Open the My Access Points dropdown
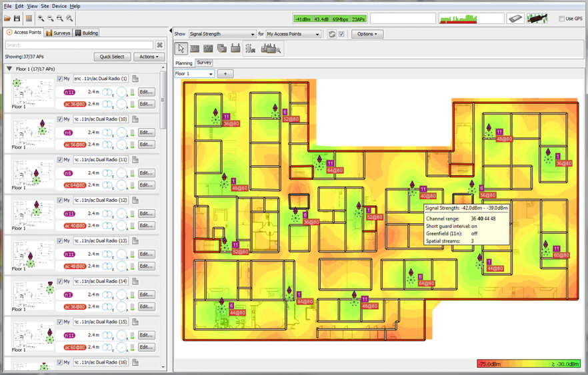 (x=293, y=34)
